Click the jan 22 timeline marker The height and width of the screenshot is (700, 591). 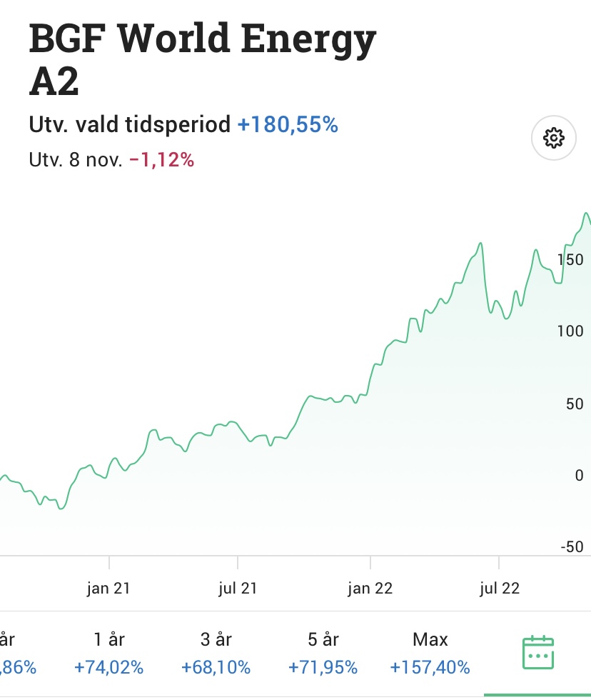pos(370,589)
